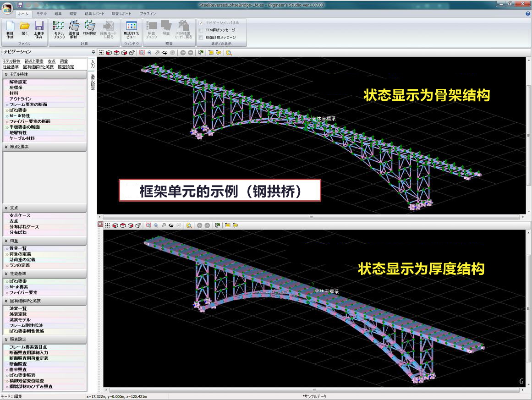Open the 照査レポート ribbon tab
Viewport: 532px width, 400px height.
[121, 14]
